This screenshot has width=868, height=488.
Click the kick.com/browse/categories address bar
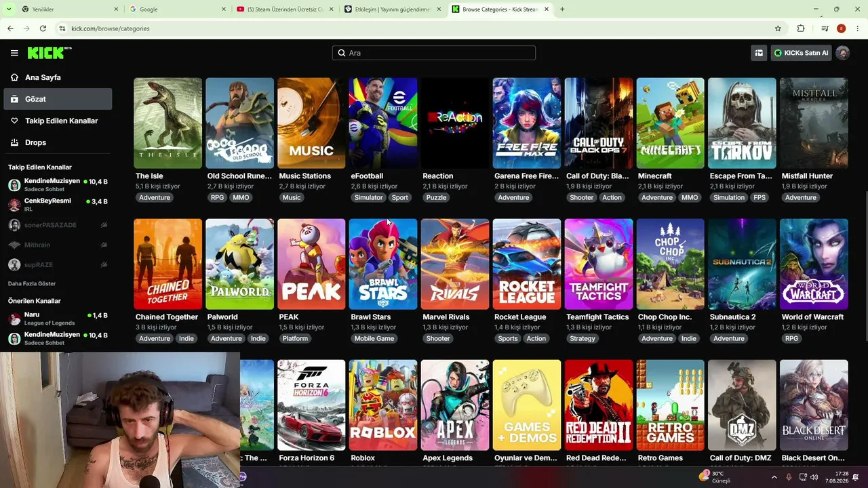tap(420, 28)
